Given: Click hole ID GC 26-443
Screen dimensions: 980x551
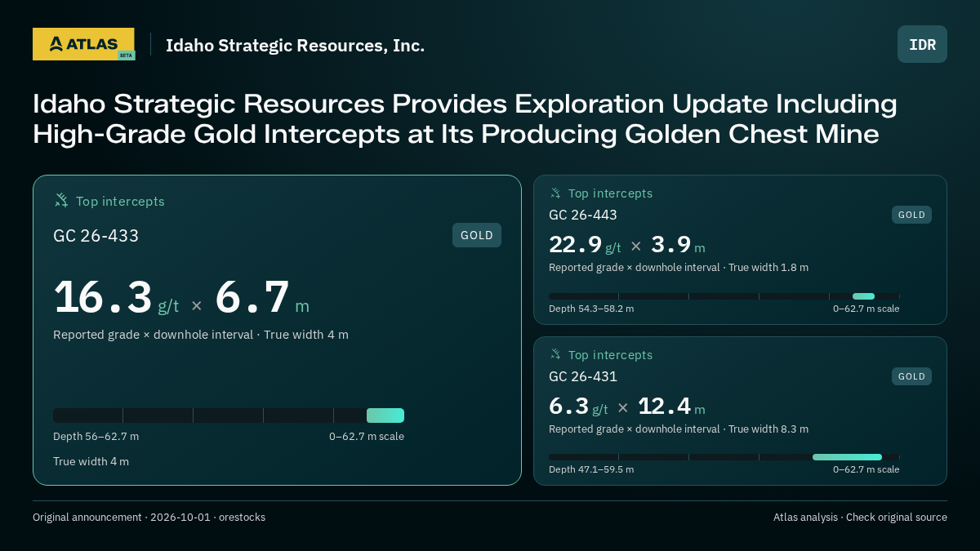Looking at the screenshot, I should [583, 215].
